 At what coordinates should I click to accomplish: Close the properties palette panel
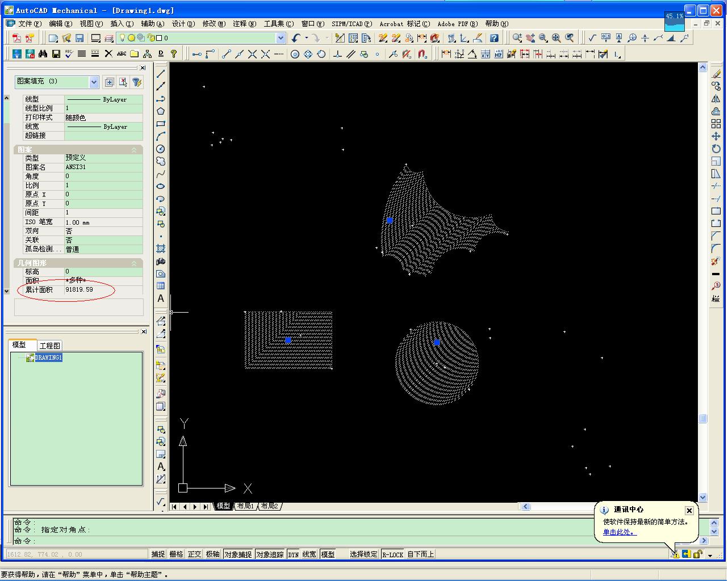(x=143, y=68)
